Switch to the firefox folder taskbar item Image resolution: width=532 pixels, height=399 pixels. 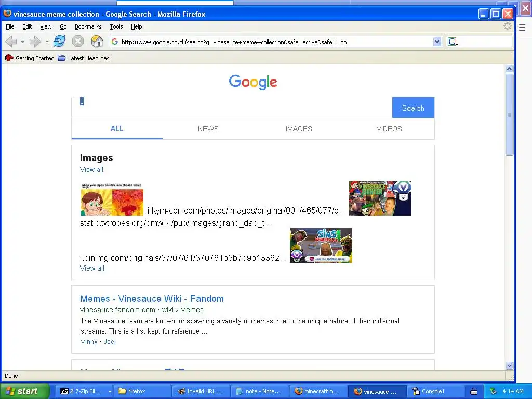click(x=142, y=391)
